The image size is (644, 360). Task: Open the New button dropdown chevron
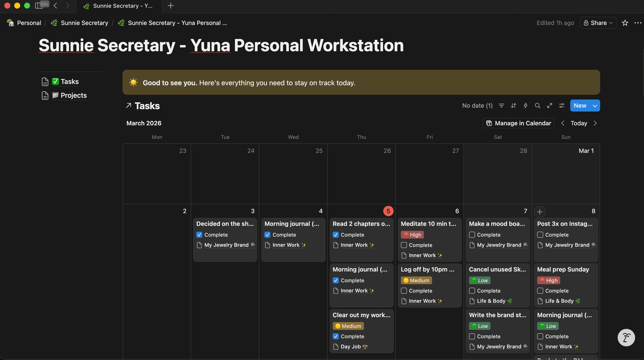595,106
